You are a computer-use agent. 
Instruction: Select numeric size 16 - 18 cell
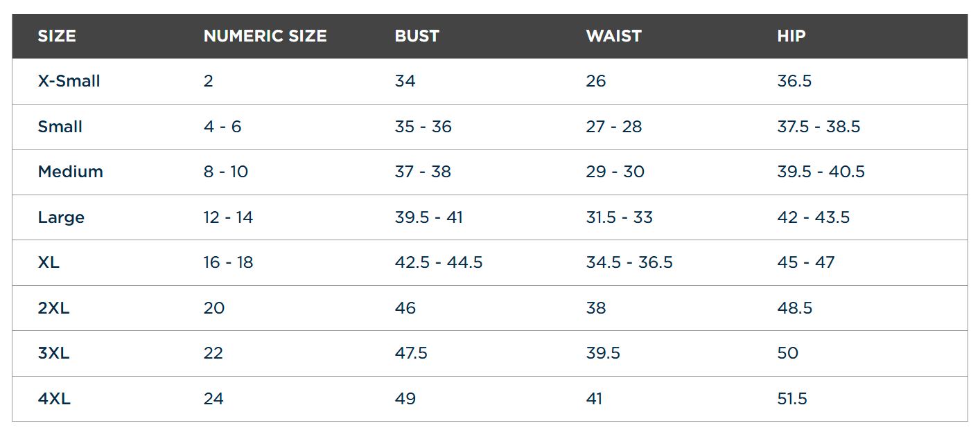[229, 262]
